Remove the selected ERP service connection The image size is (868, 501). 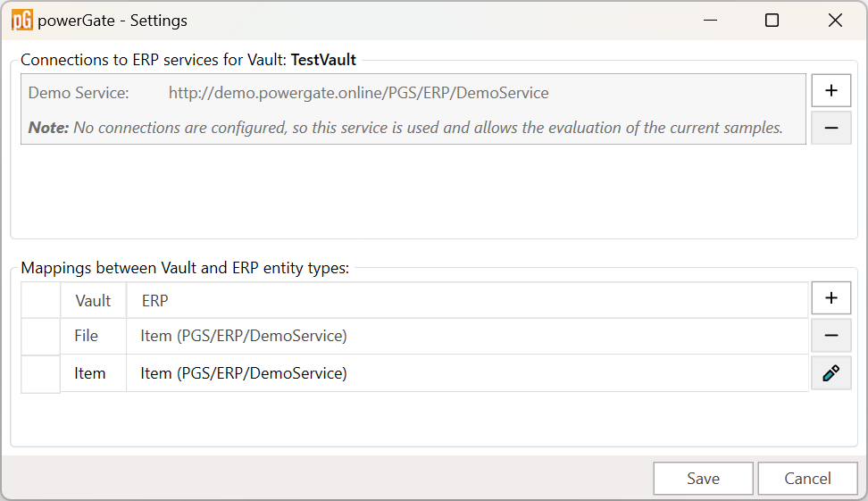click(830, 128)
